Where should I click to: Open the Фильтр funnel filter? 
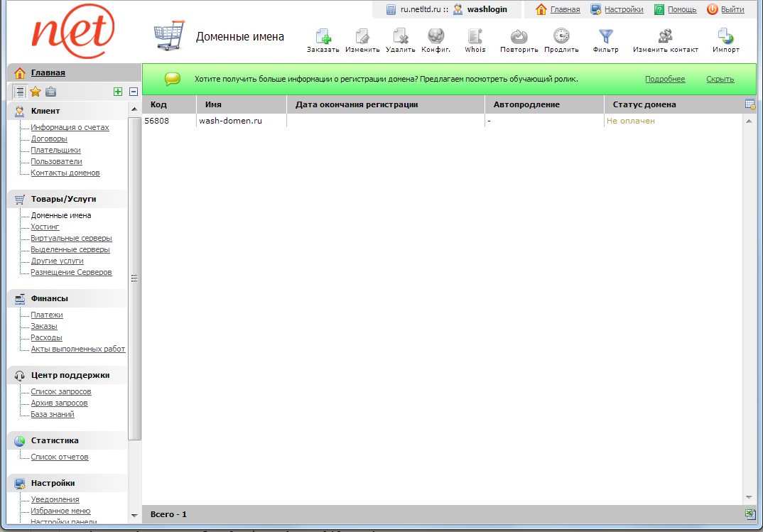pos(605,37)
